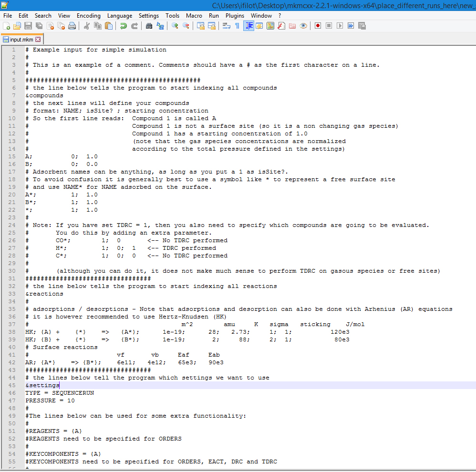476x472 pixels.
Task: Paste clipboard contents from the toolbar
Action: pos(108,26)
